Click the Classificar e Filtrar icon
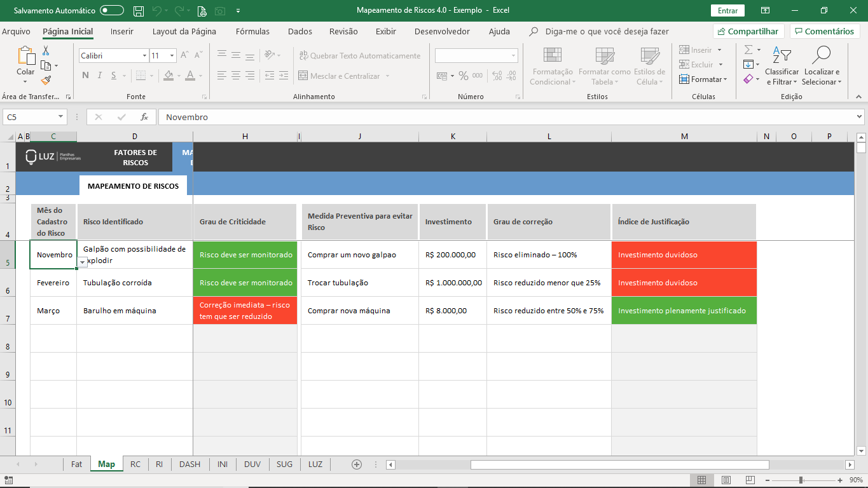 pos(782,56)
